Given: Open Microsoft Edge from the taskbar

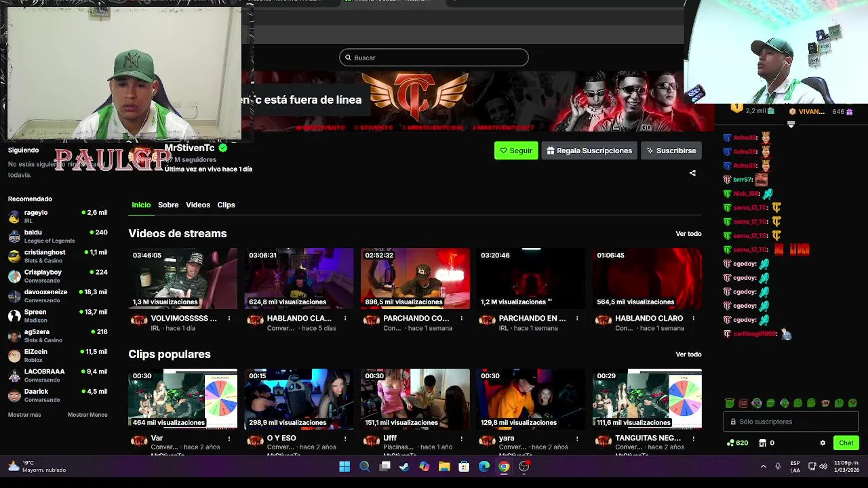Looking at the screenshot, I should pos(484,466).
